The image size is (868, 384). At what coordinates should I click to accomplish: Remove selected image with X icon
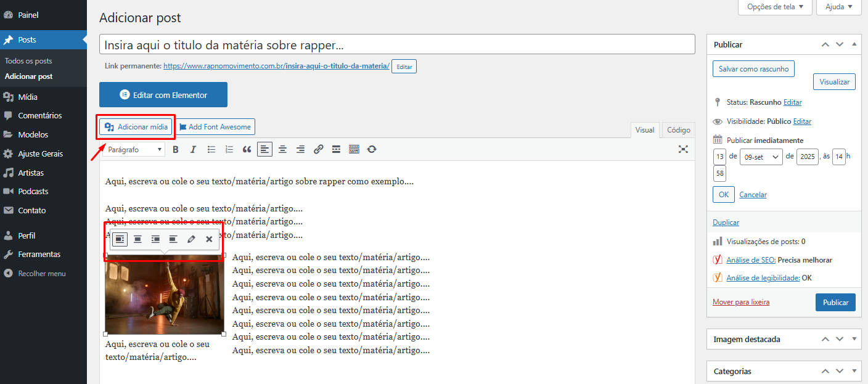[x=209, y=239]
